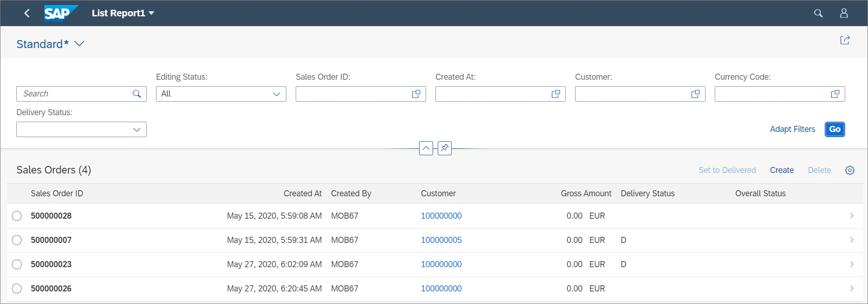Pin the filter header
Viewport: 868px width, 304px height.
coord(445,148)
